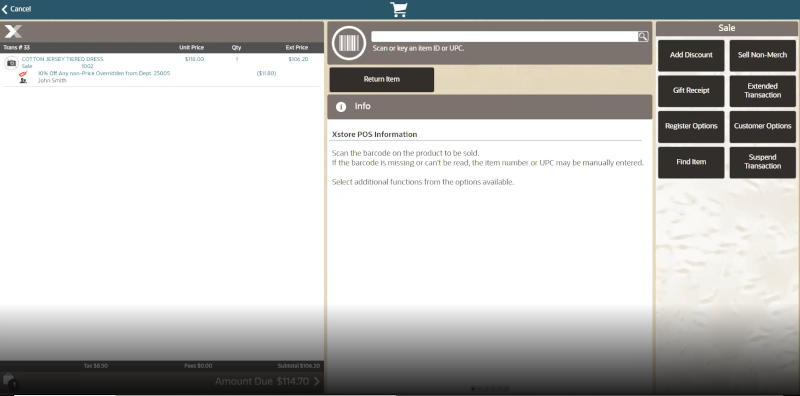Click Suspend Transaction button
Screen dimensions: 800x396
[x=762, y=162]
